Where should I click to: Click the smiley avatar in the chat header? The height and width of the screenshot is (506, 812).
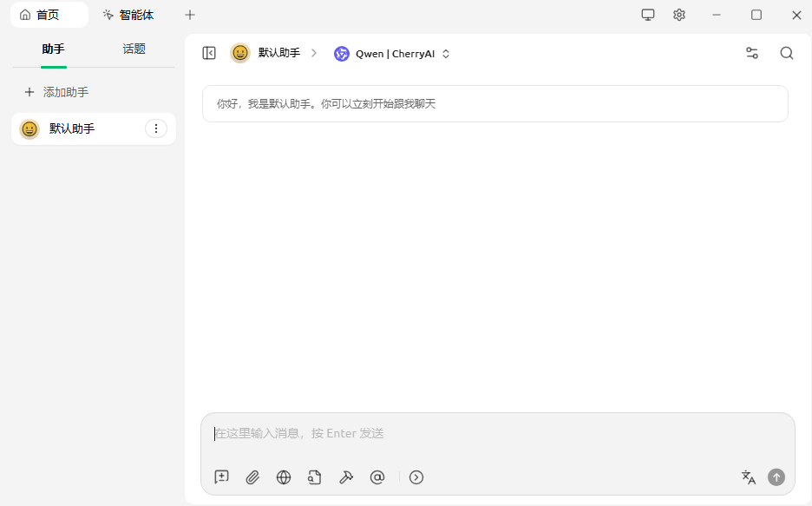click(240, 53)
